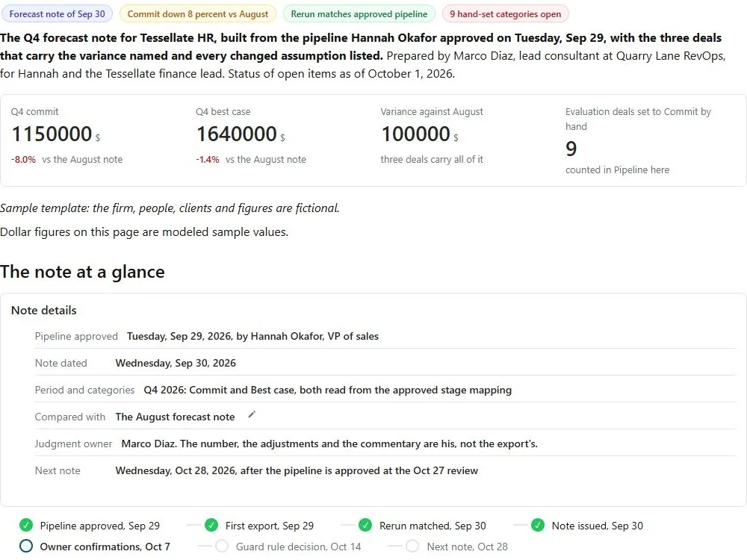Click 'The August forecast note' value
Viewport: 747px width, 560px height.
point(175,417)
